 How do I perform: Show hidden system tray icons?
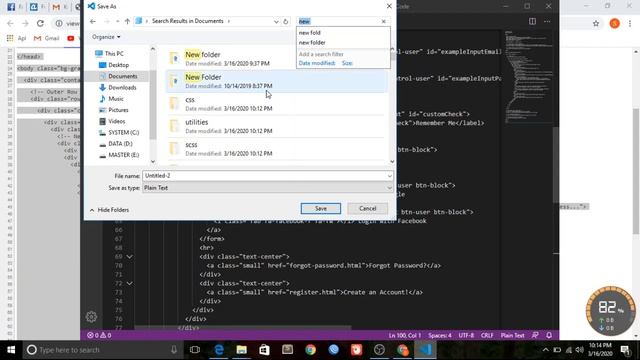pyautogui.click(x=545, y=350)
